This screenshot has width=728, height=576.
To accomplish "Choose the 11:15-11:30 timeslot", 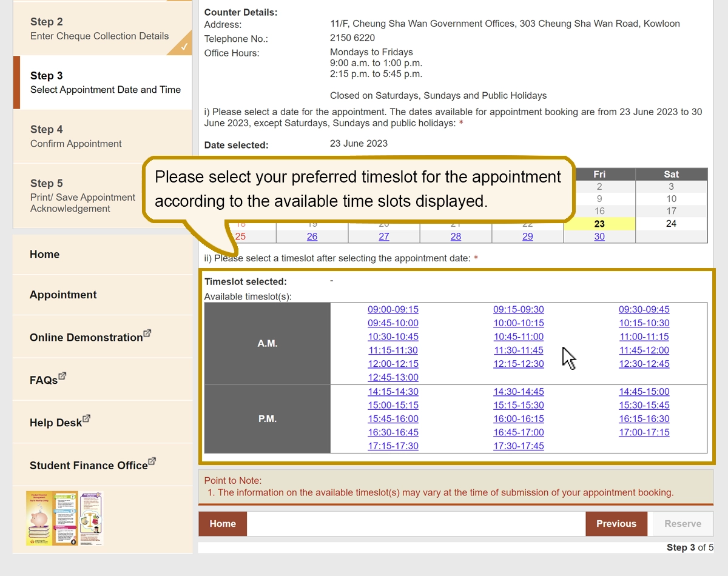I will pyautogui.click(x=393, y=350).
